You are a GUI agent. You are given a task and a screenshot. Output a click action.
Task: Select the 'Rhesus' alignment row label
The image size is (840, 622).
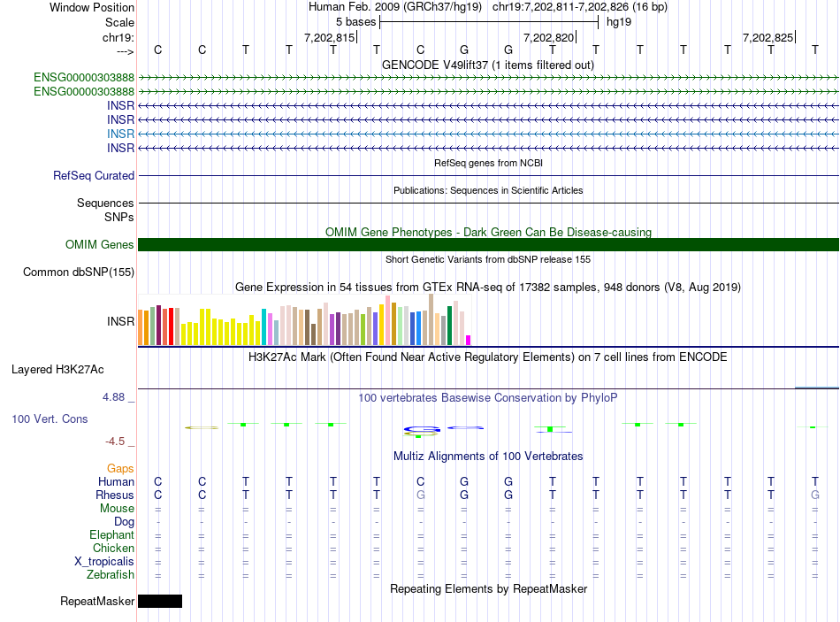tap(115, 495)
